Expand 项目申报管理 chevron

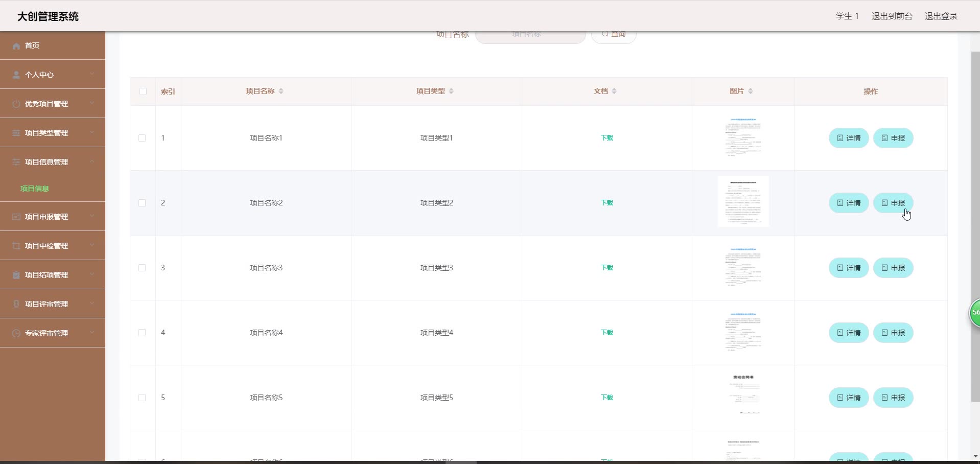(92, 216)
